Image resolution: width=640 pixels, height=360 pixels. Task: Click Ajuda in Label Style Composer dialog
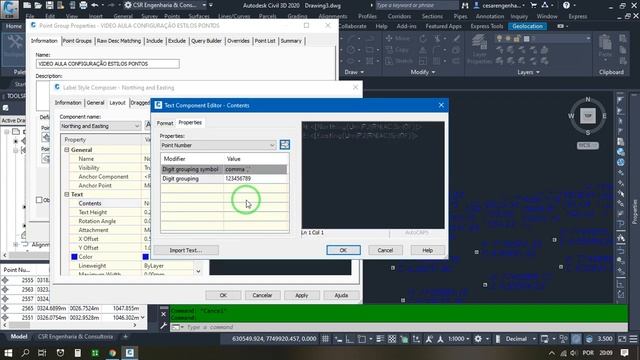[x=341, y=295]
